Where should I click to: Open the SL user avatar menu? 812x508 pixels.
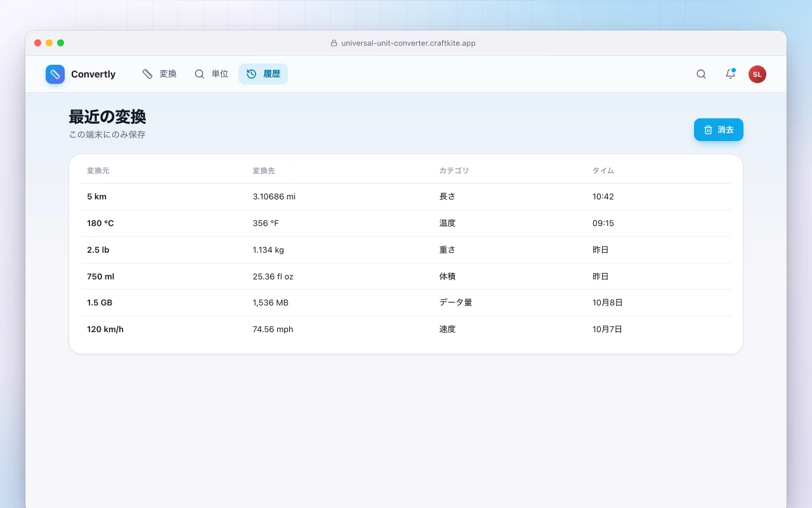(757, 74)
